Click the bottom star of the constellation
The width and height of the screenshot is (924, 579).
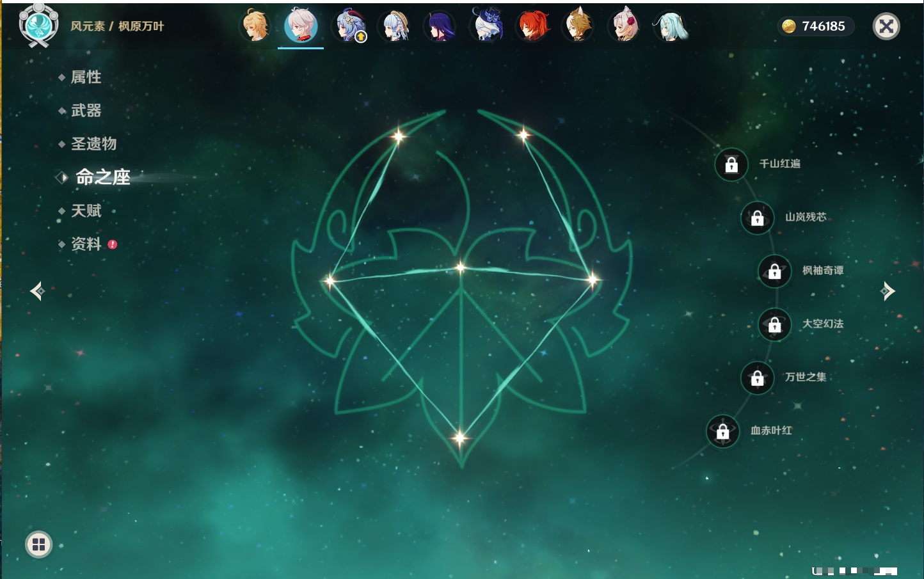[x=459, y=438]
